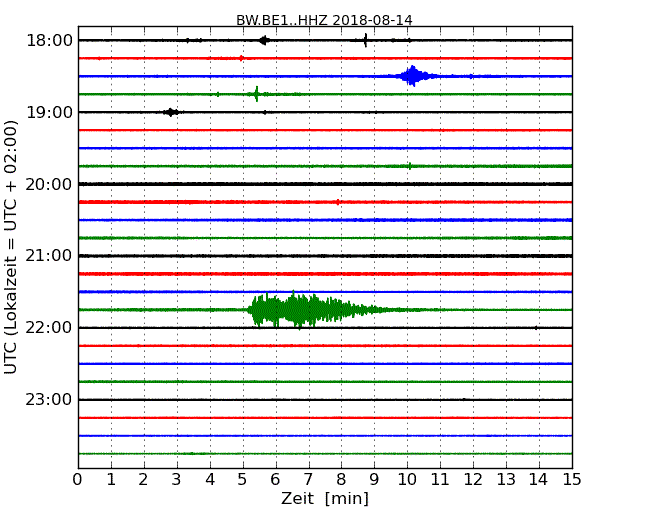
Task: Click the black spike near minute 8.7 at 18:00
Action: click(x=365, y=40)
